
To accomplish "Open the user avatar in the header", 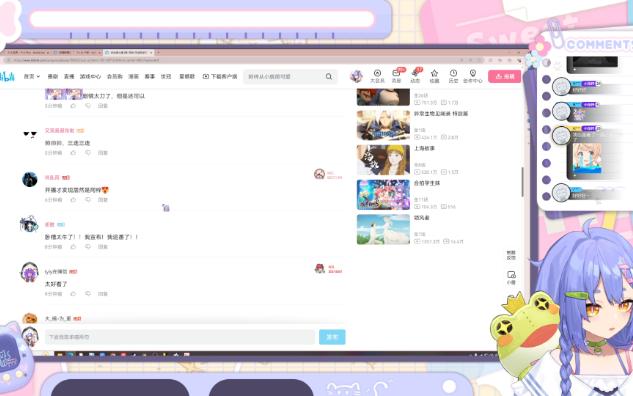I will (x=356, y=76).
